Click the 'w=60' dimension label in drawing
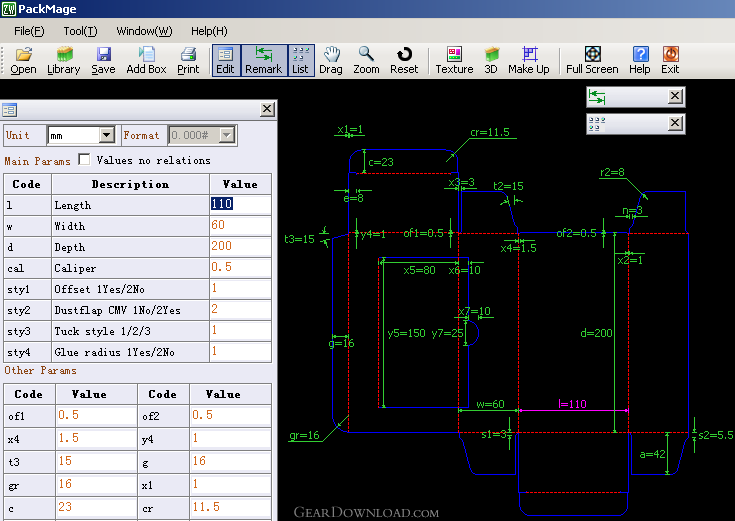The width and height of the screenshot is (735, 521). [490, 404]
